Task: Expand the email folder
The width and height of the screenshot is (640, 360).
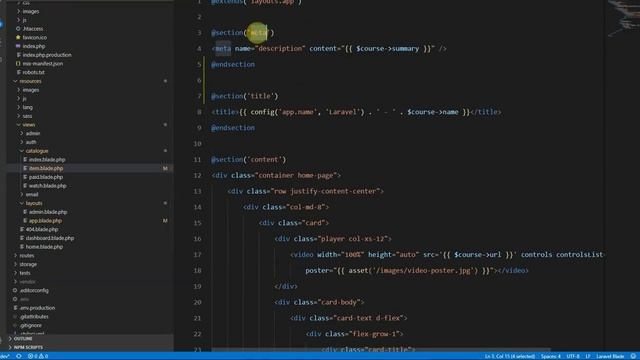Action: coord(32,194)
